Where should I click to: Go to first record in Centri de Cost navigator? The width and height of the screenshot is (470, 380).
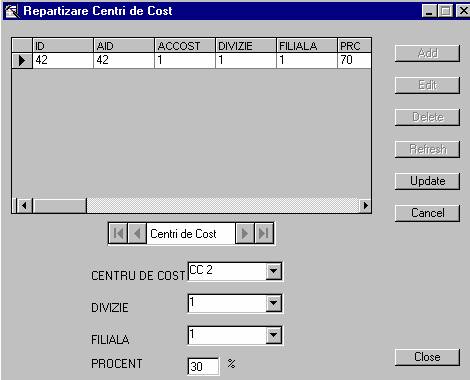click(x=118, y=233)
